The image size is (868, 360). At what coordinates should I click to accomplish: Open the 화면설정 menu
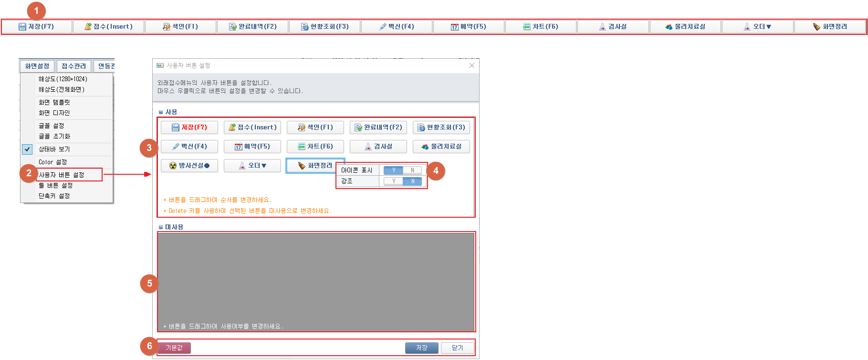coord(37,66)
